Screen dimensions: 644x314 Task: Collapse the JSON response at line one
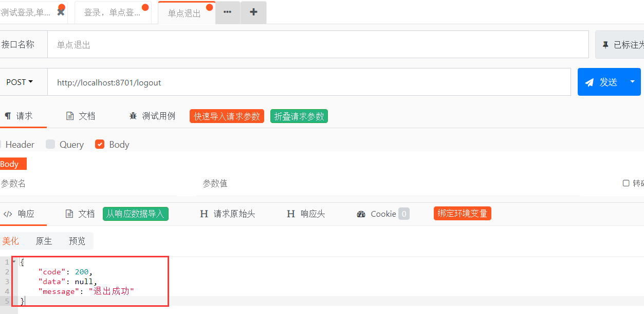coord(14,262)
